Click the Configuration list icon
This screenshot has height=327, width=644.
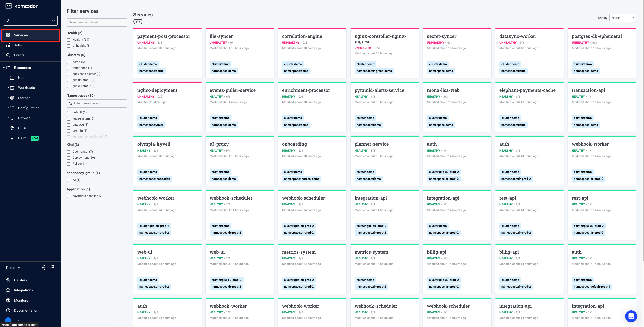[12, 108]
